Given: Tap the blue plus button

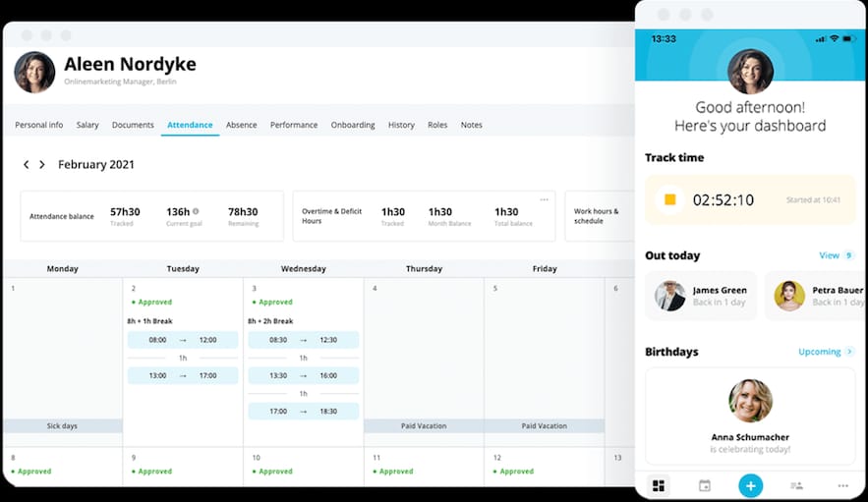Looking at the screenshot, I should (x=751, y=486).
